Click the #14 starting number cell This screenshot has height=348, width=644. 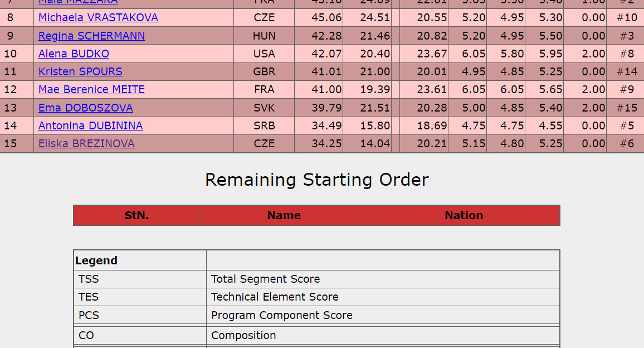[627, 72]
